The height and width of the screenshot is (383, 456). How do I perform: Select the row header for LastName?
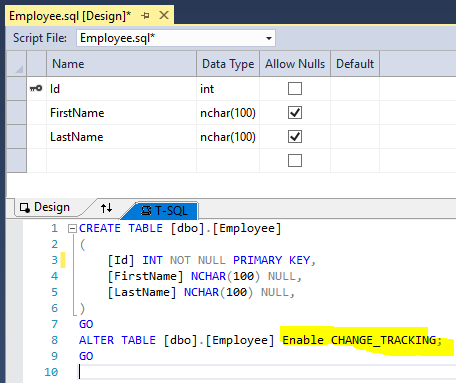tap(17, 137)
